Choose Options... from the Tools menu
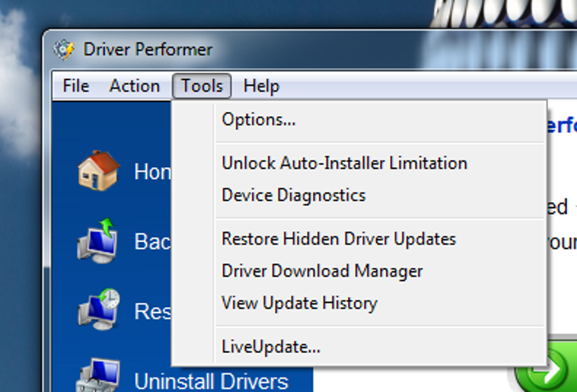This screenshot has width=577, height=392. [x=379, y=120]
